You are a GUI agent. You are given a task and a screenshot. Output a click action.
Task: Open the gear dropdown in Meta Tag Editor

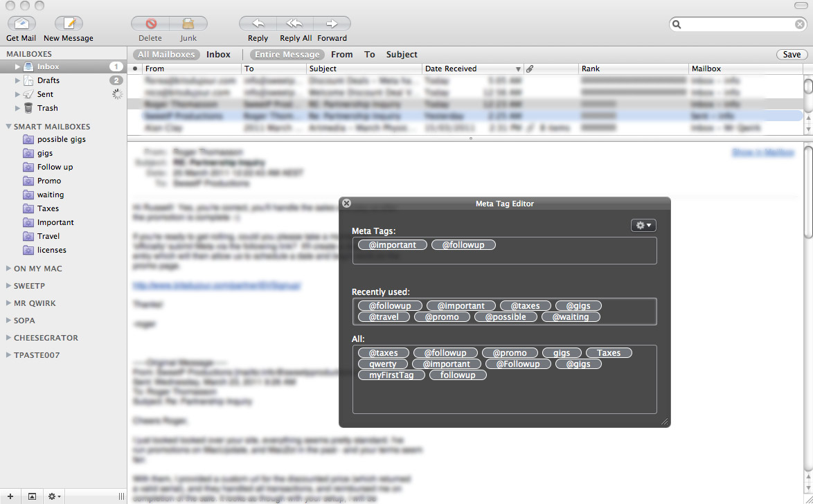pos(643,225)
